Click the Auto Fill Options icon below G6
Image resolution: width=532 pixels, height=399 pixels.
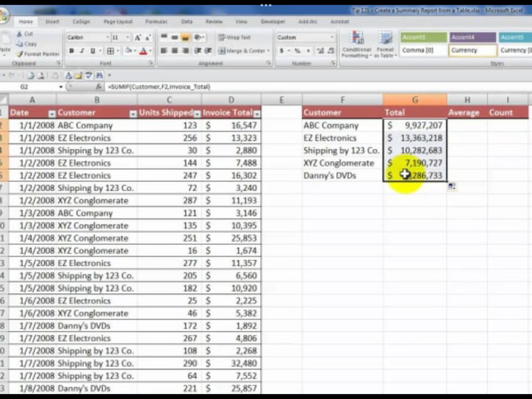452,186
